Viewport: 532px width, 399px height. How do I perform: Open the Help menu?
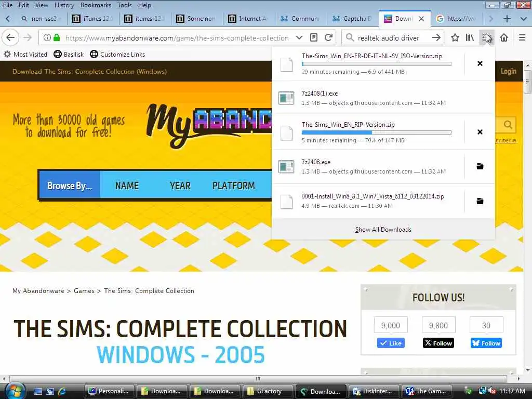pos(144,5)
